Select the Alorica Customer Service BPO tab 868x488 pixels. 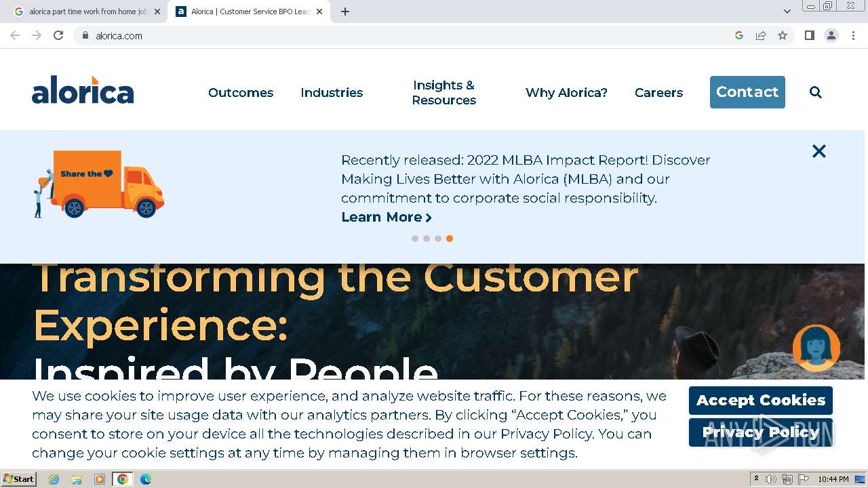[249, 12]
